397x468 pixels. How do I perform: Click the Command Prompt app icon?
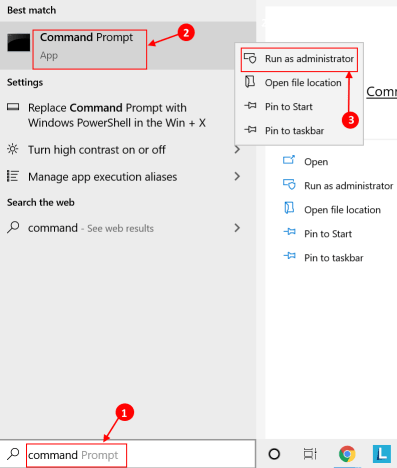coord(19,43)
